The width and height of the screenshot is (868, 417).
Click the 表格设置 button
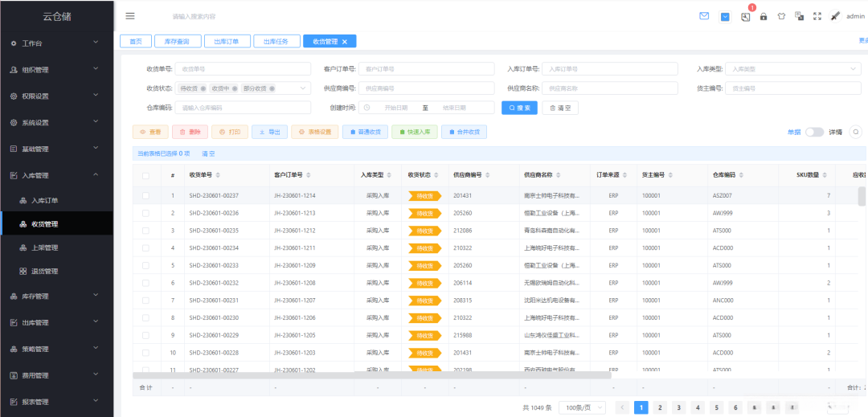tap(314, 132)
